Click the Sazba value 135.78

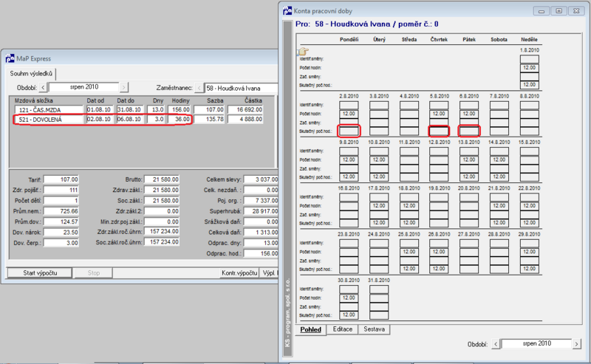(x=209, y=119)
